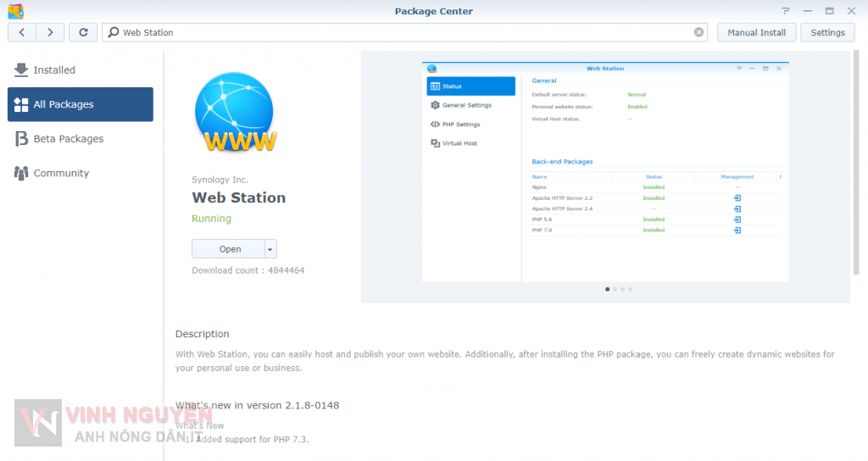This screenshot has width=868, height=461.
Task: Expand the Open button dropdown arrow
Action: tap(270, 249)
